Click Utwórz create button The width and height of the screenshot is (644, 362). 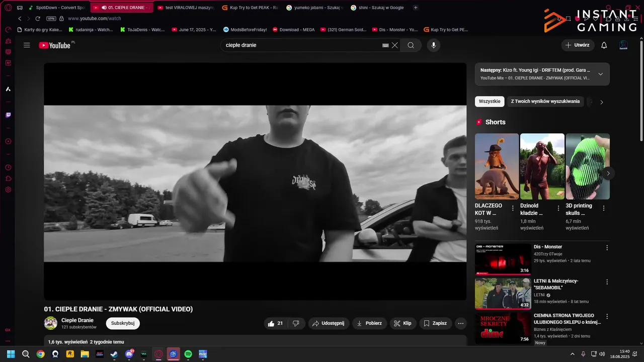577,45
